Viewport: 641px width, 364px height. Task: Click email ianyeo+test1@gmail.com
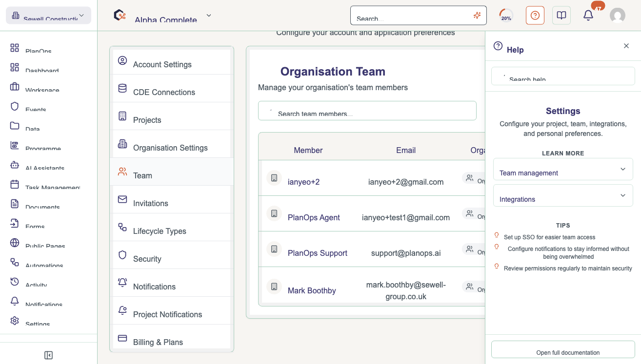point(406,217)
